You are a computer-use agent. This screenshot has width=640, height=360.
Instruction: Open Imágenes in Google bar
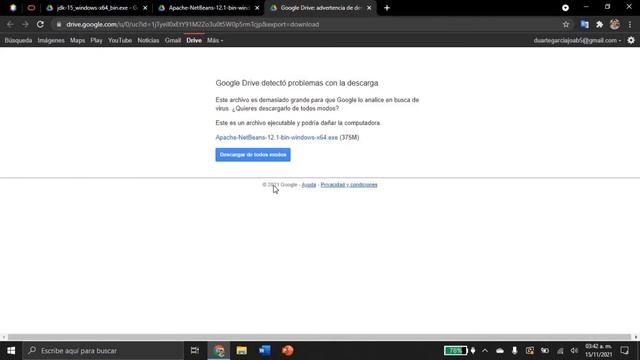(51, 40)
